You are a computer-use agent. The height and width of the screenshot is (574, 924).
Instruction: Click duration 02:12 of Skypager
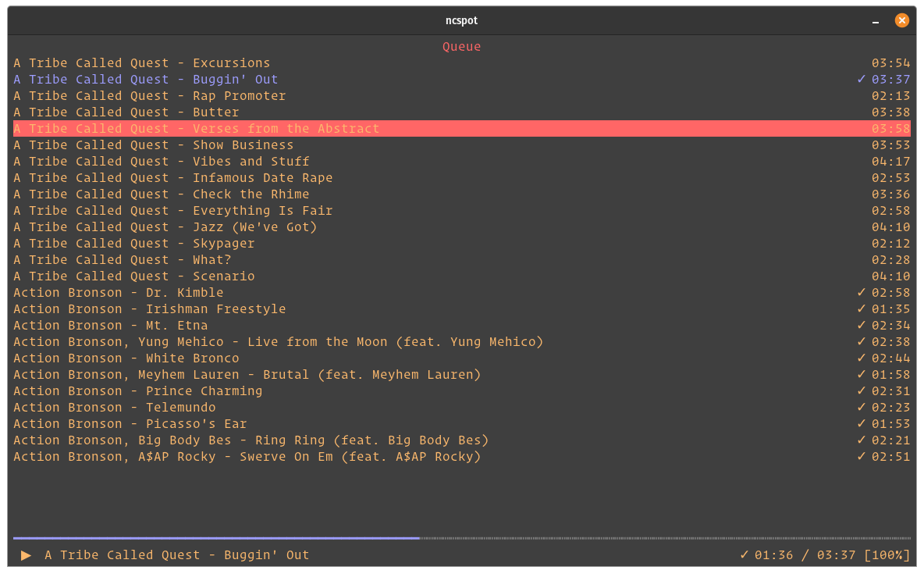pyautogui.click(x=891, y=243)
